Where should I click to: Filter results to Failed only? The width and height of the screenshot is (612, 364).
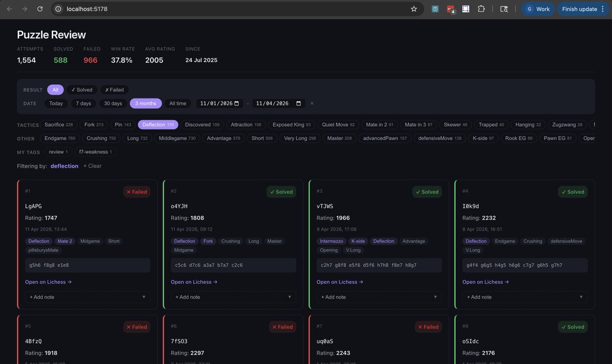[x=114, y=90]
